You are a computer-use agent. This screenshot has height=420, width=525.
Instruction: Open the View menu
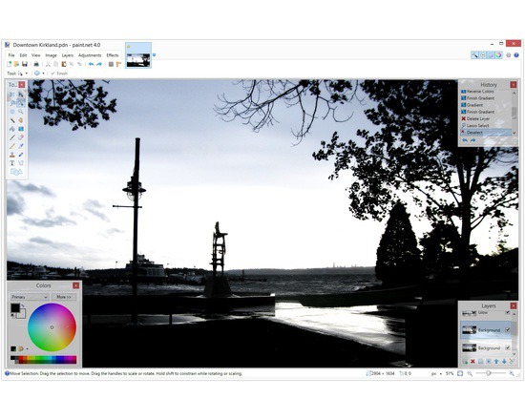point(36,55)
